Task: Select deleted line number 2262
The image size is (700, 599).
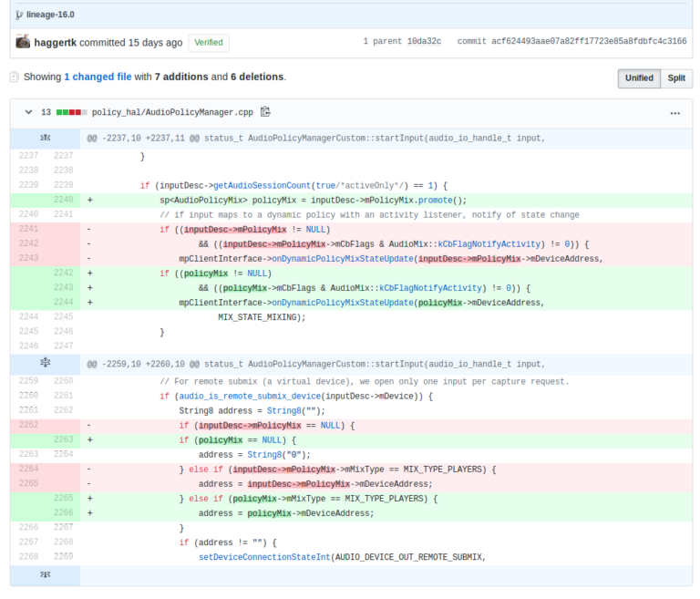Action: pos(28,425)
